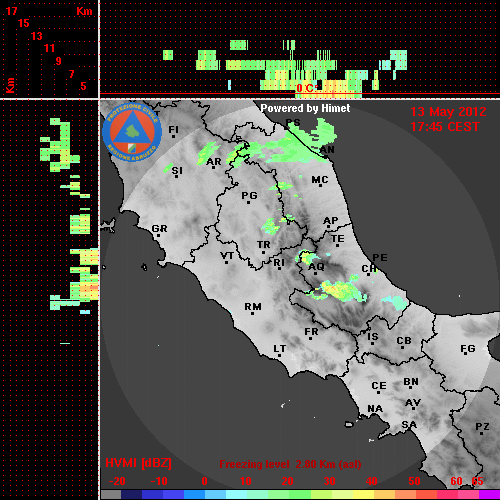Click the -20 dBZ scale value
500x500 pixels.
click(x=117, y=481)
